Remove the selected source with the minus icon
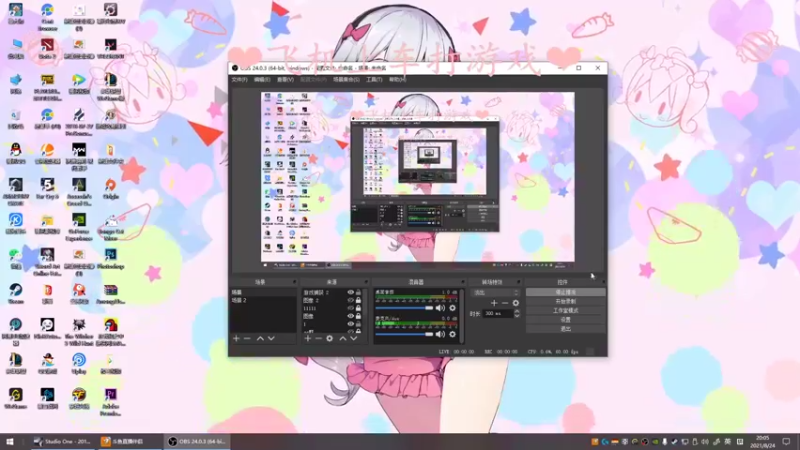 [x=318, y=338]
